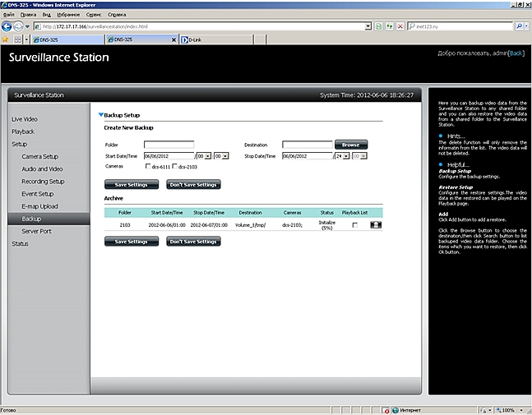Viewport: 532px width, 415px height.
Task: Check the Playback List box for 2103
Action: [x=354, y=224]
